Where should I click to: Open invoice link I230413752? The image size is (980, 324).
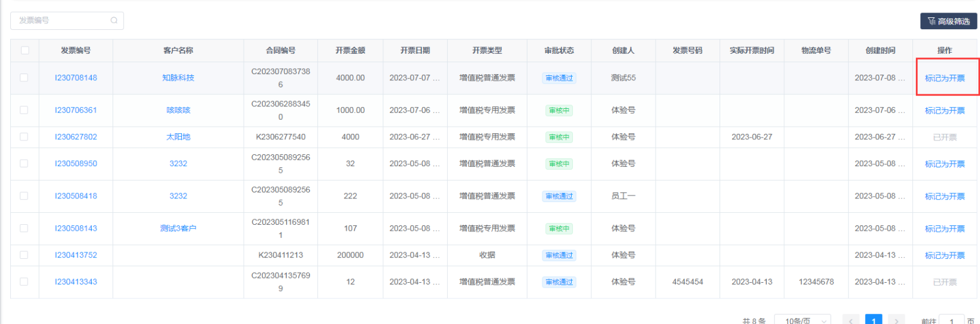point(76,255)
